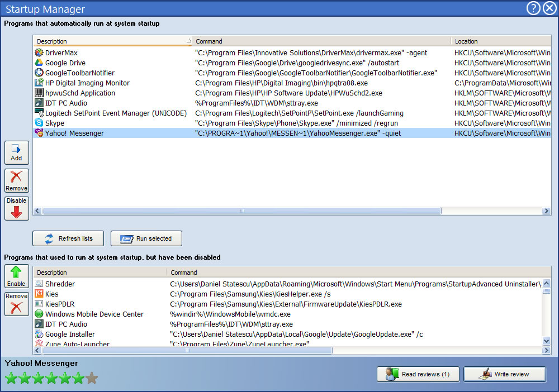This screenshot has width=559, height=392.
Task: Click the Google Installer icon
Action: (x=39, y=334)
